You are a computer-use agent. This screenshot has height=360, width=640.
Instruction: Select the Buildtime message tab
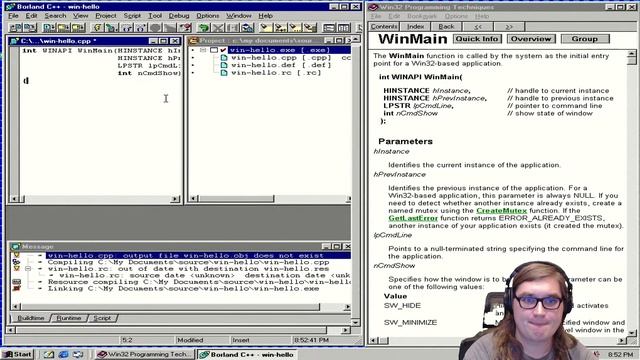pos(31,318)
